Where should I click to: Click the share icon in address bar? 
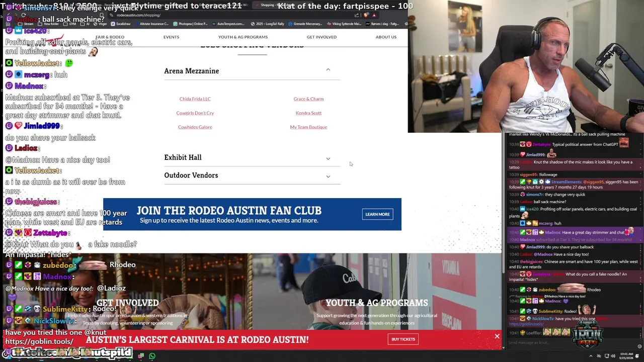[356, 15]
